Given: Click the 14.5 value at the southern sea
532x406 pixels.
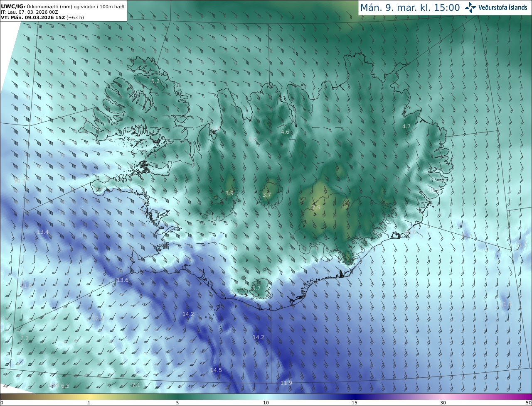Looking at the screenshot, I should (216, 370).
